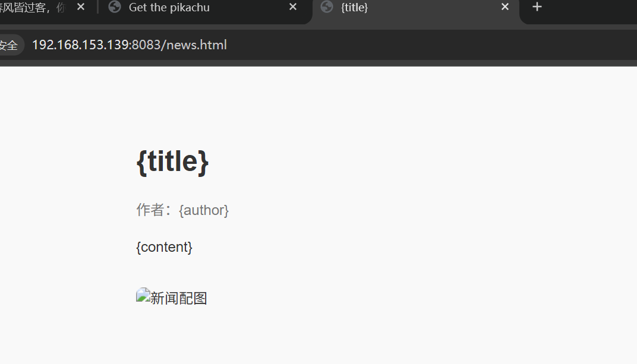Click globe favicon on the {title} tab

(327, 7)
